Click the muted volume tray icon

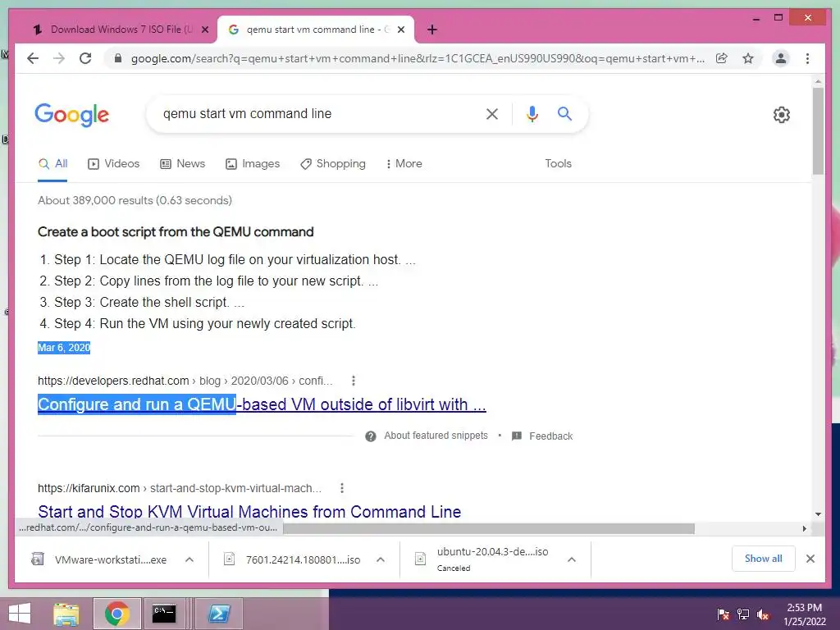763,614
